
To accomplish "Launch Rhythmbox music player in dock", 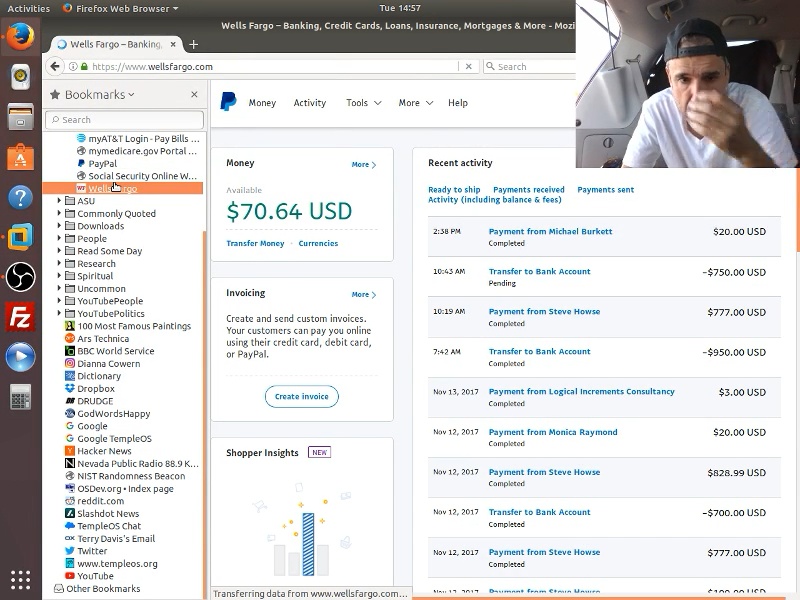I will click(x=20, y=77).
